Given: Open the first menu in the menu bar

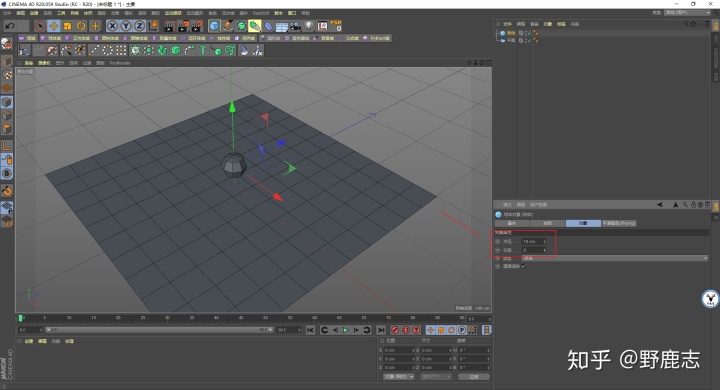Looking at the screenshot, I should (x=7, y=13).
